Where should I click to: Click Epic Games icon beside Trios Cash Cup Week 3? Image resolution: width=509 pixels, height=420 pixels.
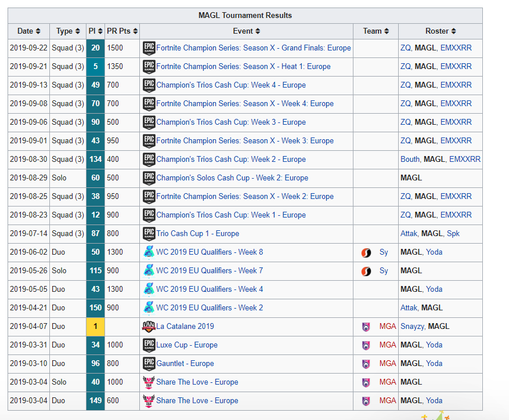[149, 122]
